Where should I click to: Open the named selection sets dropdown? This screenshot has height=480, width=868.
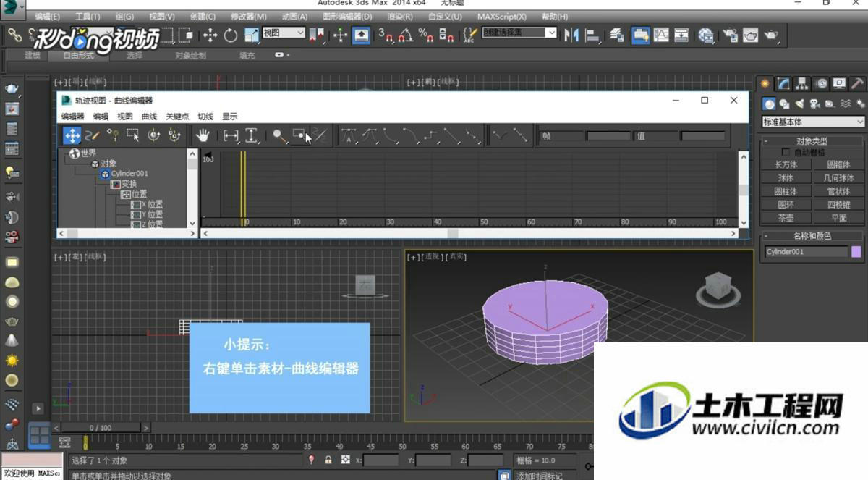(x=519, y=33)
